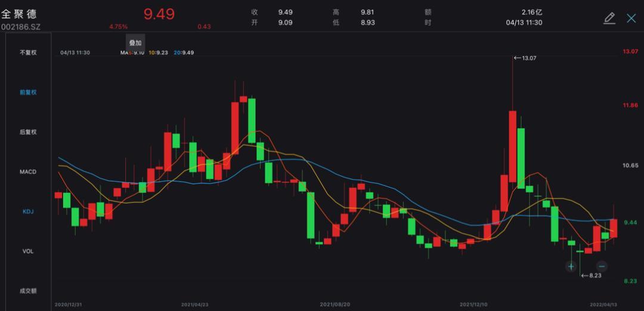Image resolution: width=644 pixels, height=311 pixels.
Task: Zoom in with the plus icon
Action: (571, 266)
